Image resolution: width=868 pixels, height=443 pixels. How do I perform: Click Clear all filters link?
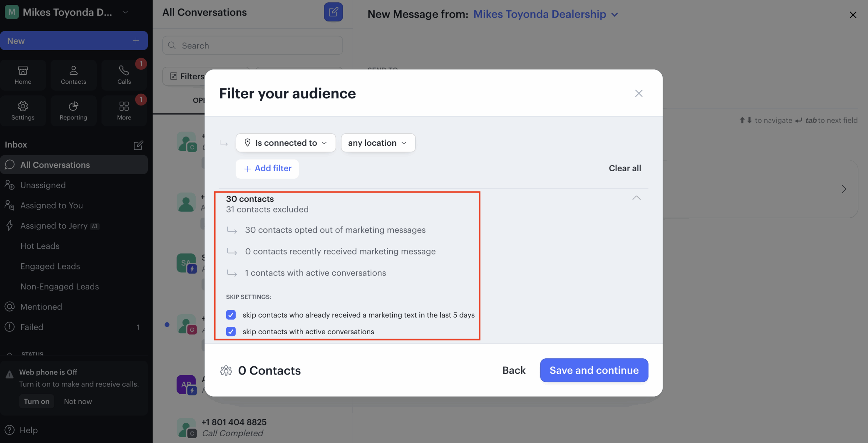tap(625, 168)
